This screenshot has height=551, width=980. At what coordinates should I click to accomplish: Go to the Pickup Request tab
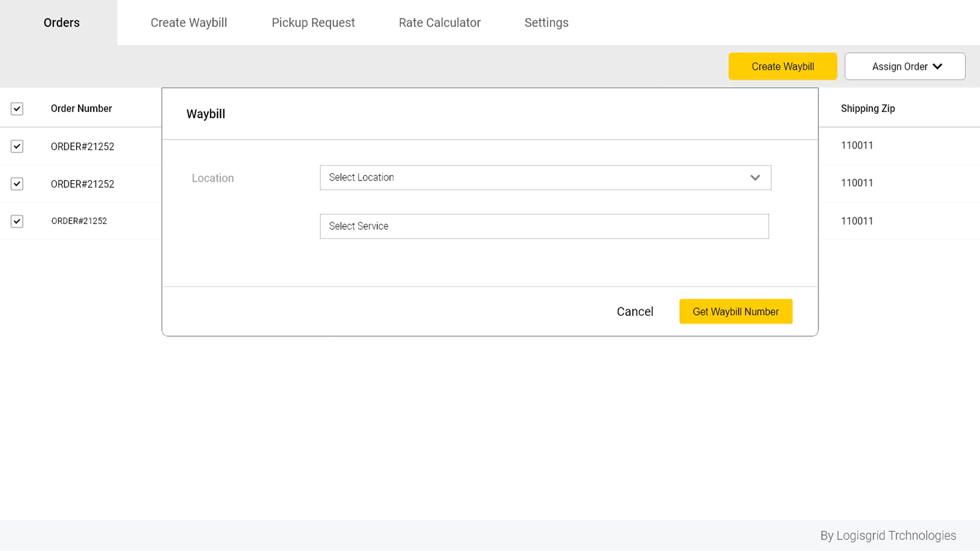[313, 23]
